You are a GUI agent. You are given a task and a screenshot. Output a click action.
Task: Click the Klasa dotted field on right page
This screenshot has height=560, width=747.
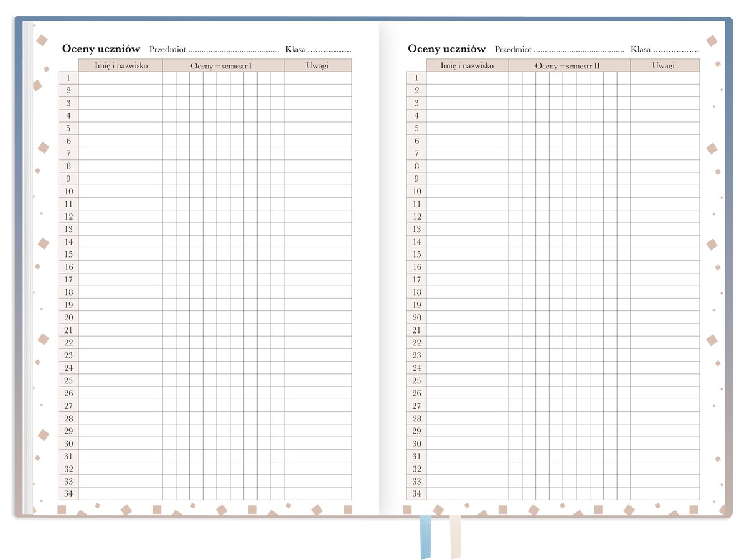point(675,50)
